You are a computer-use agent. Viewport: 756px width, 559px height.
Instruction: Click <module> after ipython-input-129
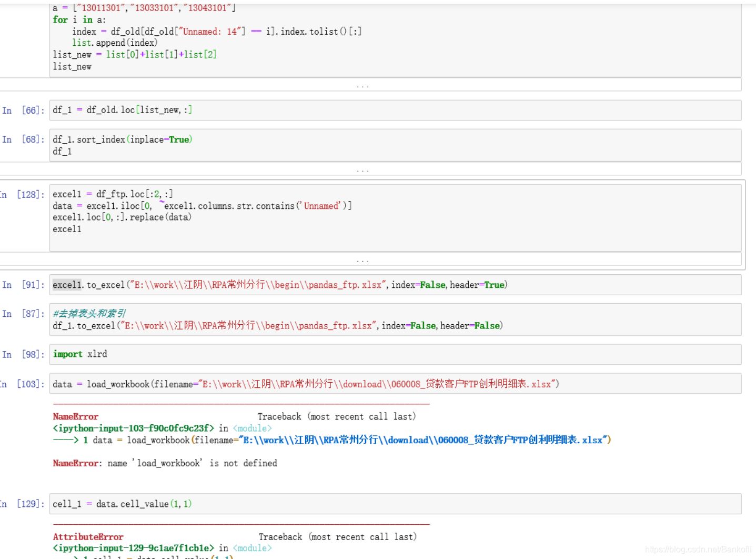[252, 548]
